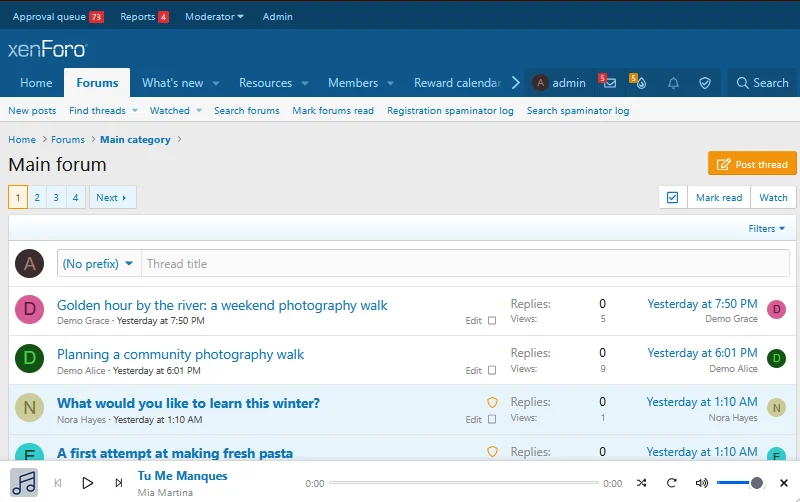Adjust the volume slider in player
Viewport: 800px width, 502px height.
coord(739,483)
